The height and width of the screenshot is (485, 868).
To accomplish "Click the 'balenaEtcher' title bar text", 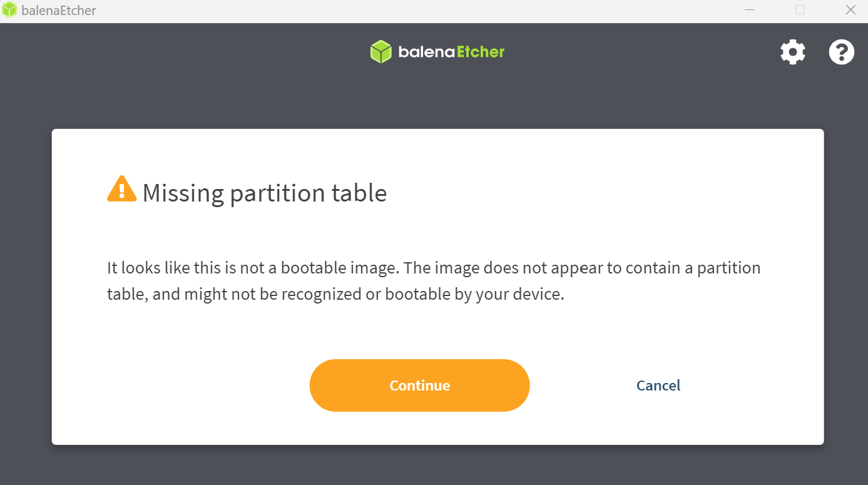I will (59, 11).
